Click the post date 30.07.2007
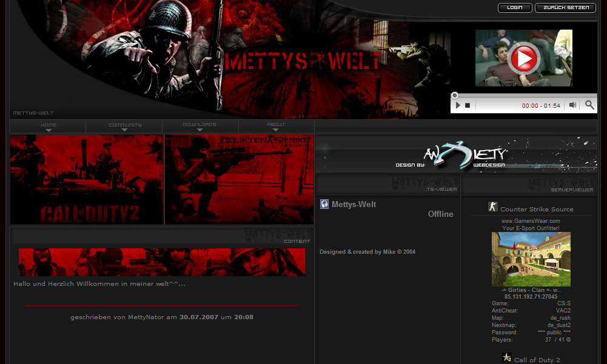Image resolution: width=607 pixels, height=364 pixels. (x=198, y=317)
